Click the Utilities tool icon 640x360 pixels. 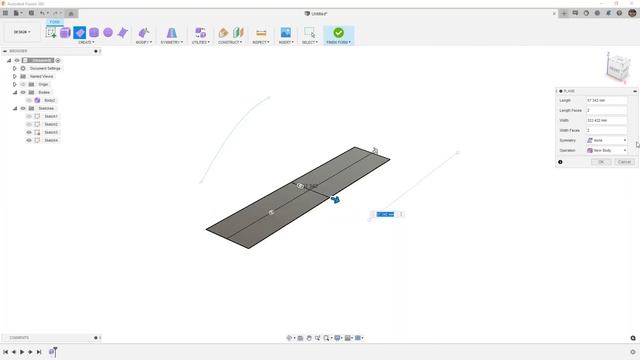click(x=200, y=33)
